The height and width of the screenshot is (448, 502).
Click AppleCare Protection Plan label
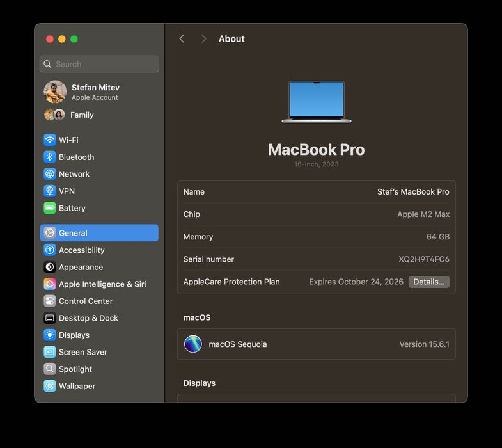coord(231,282)
